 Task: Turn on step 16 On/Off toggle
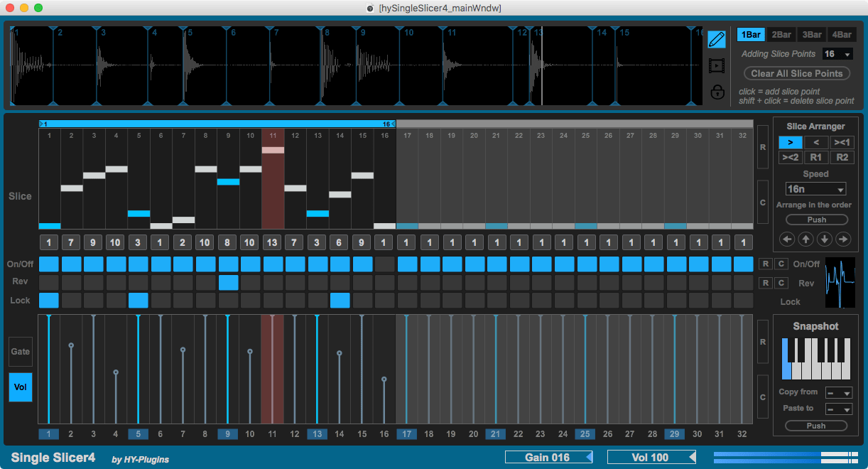click(384, 264)
